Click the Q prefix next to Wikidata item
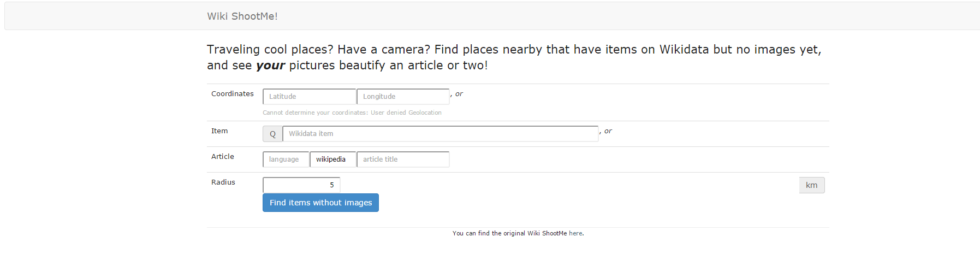 click(x=272, y=134)
